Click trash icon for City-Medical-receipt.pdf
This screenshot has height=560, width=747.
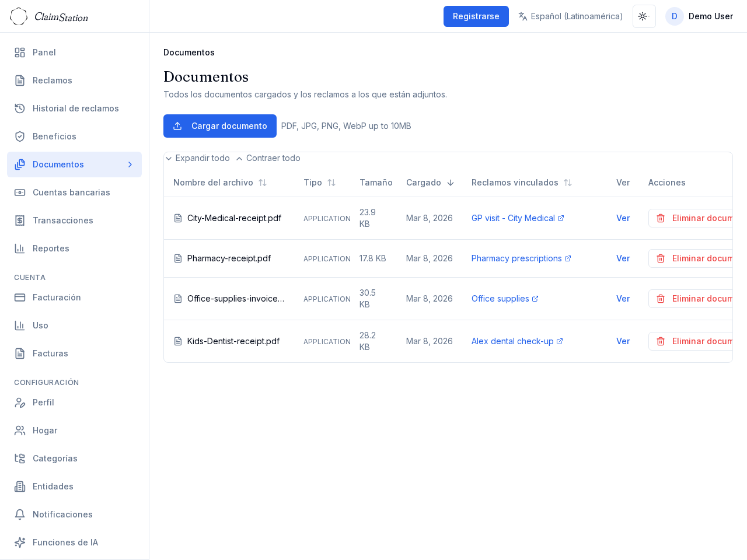(x=661, y=218)
